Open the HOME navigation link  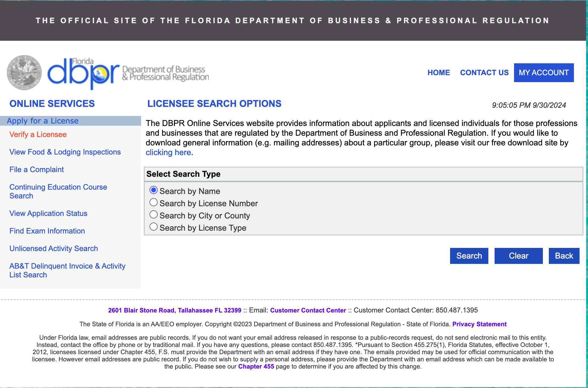click(438, 73)
